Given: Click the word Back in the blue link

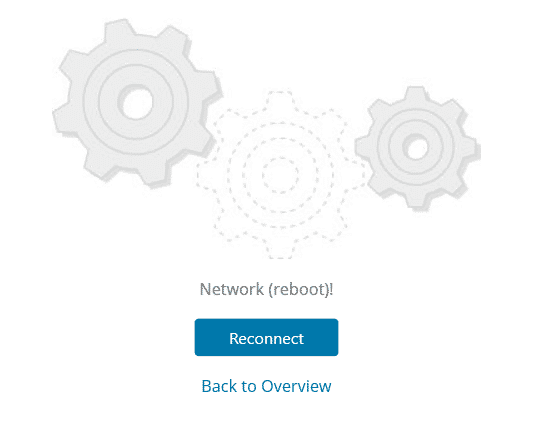Looking at the screenshot, I should 219,386.
